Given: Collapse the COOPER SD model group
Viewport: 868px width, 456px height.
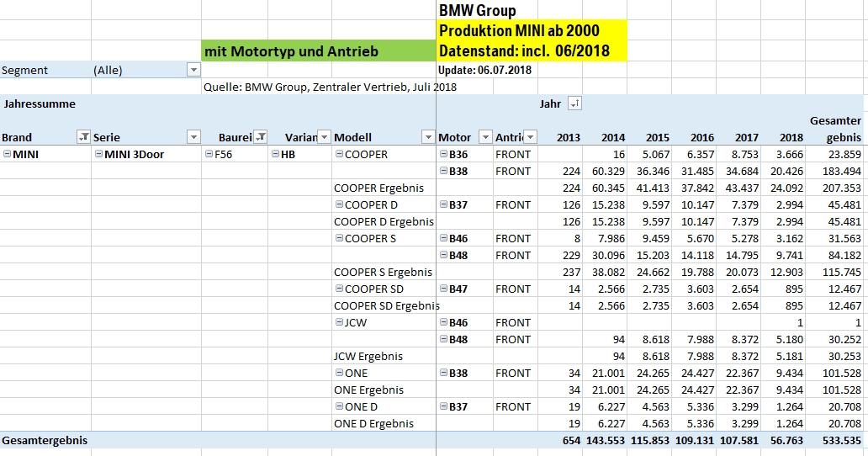Looking at the screenshot, I should click(339, 289).
